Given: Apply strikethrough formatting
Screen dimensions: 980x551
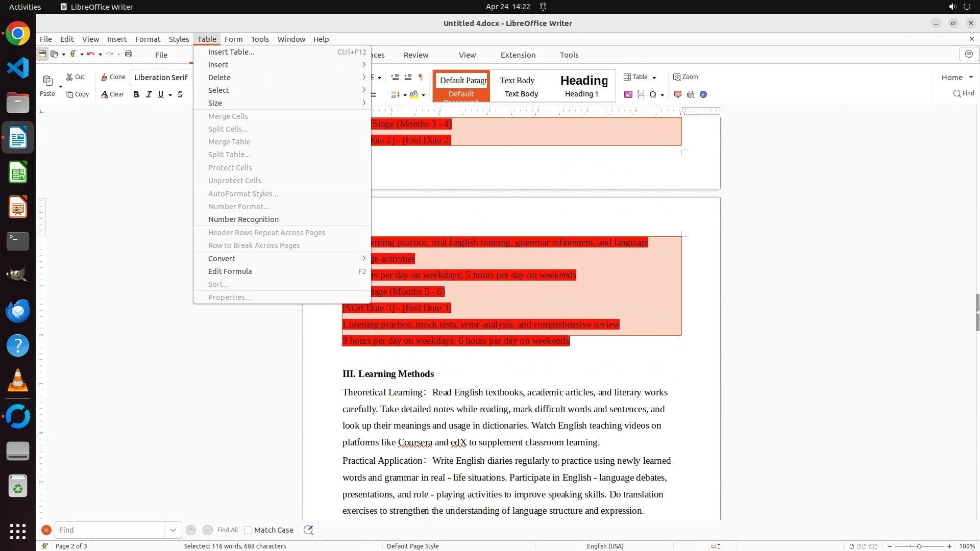Looking at the screenshot, I should pos(180,94).
